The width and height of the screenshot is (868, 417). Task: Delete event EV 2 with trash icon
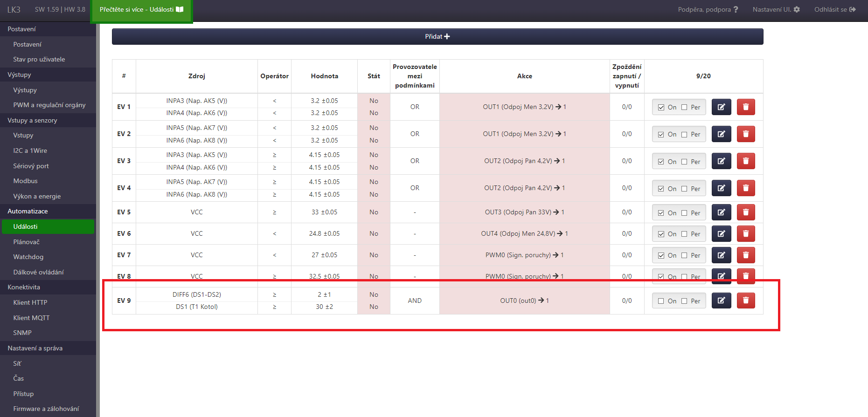point(746,134)
